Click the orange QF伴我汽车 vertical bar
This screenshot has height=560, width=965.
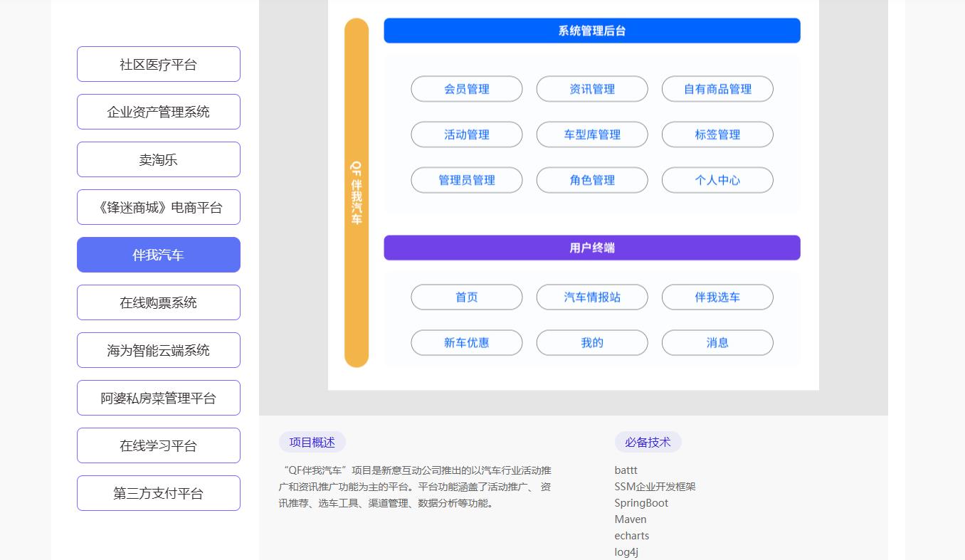click(x=357, y=192)
